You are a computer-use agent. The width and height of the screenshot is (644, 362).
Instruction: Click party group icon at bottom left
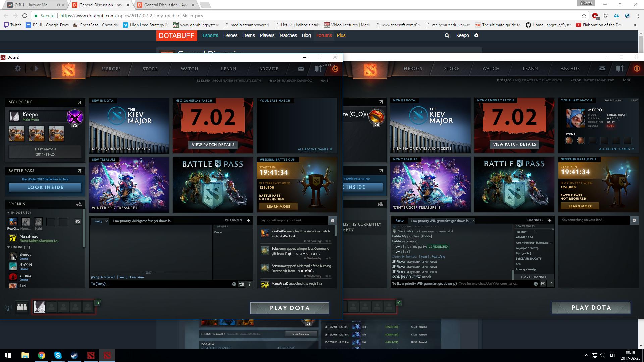tap(22, 307)
